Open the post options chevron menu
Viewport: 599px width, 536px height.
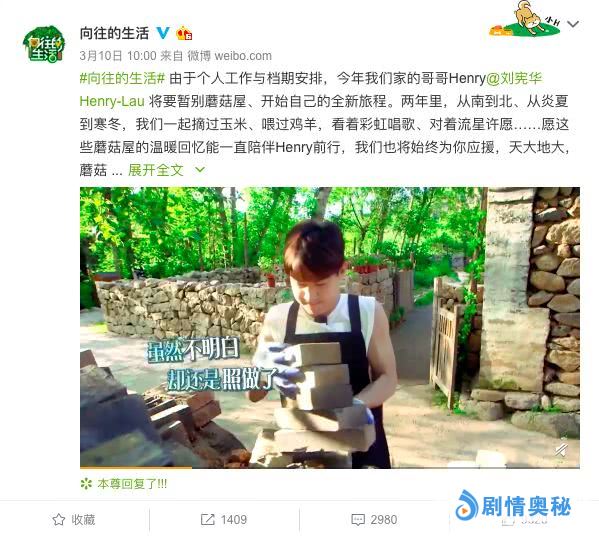pyautogui.click(x=573, y=24)
